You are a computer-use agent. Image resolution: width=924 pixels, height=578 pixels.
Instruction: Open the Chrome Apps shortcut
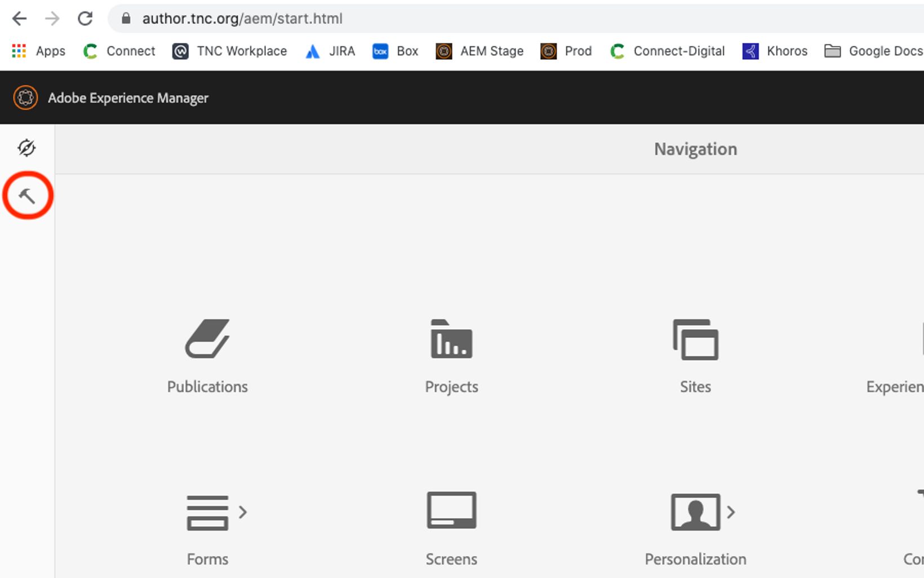[x=39, y=51]
